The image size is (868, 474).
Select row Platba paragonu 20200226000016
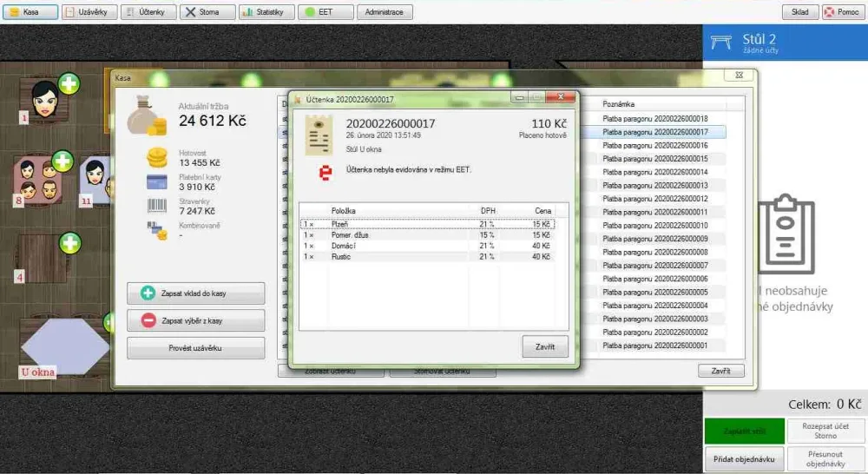point(654,145)
